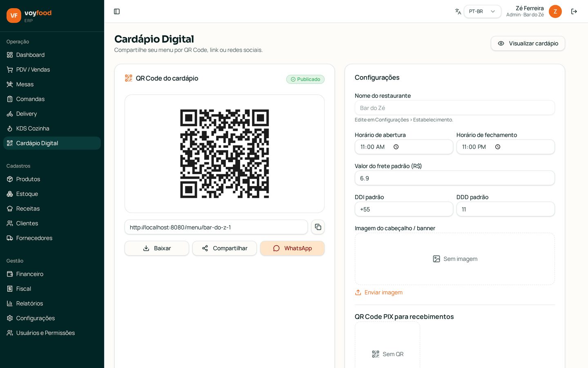The width and height of the screenshot is (588, 368).
Task: Click the Cadastros section label
Action: point(18,166)
